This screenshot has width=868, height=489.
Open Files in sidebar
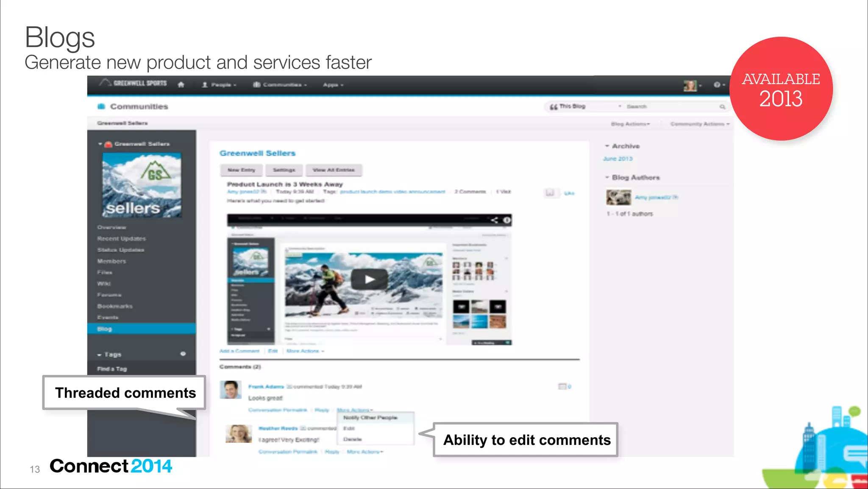pos(105,272)
